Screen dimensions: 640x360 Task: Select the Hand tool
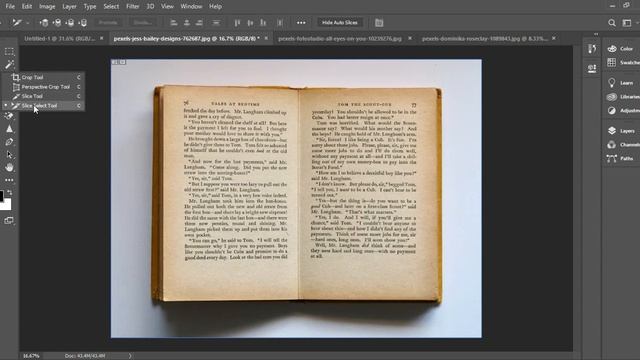click(x=9, y=167)
